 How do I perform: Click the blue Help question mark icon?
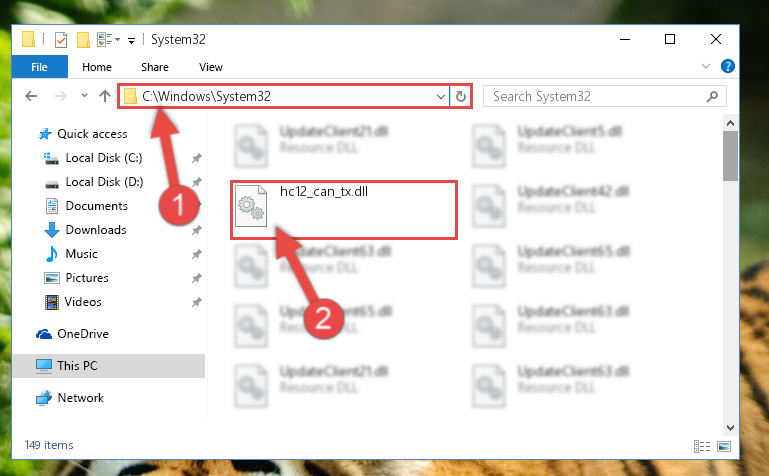[x=727, y=66]
